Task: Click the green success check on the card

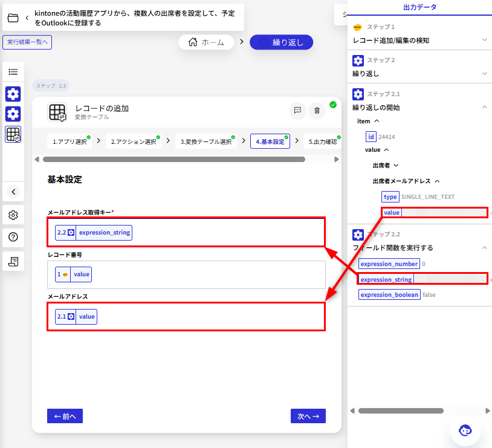Action: 332,104
